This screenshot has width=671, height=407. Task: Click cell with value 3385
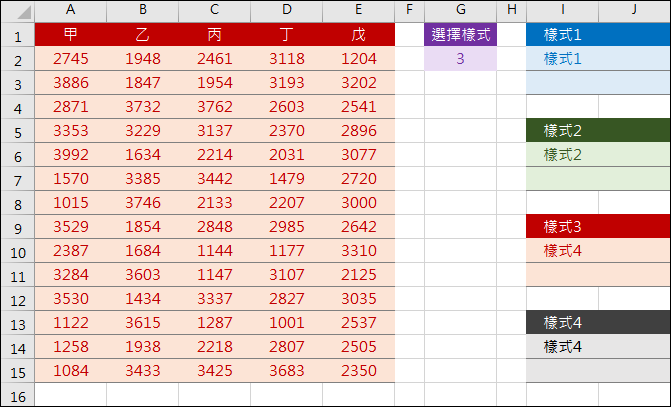pos(143,178)
